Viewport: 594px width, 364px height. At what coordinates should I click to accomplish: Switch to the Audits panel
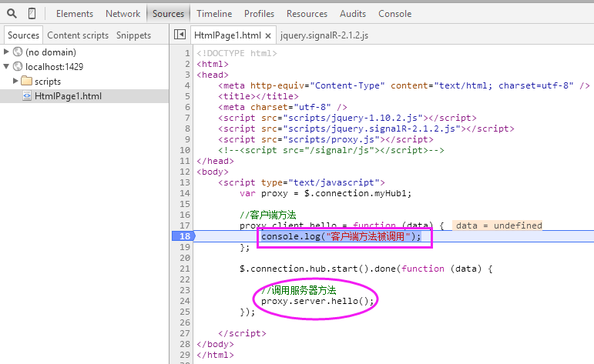(x=353, y=14)
